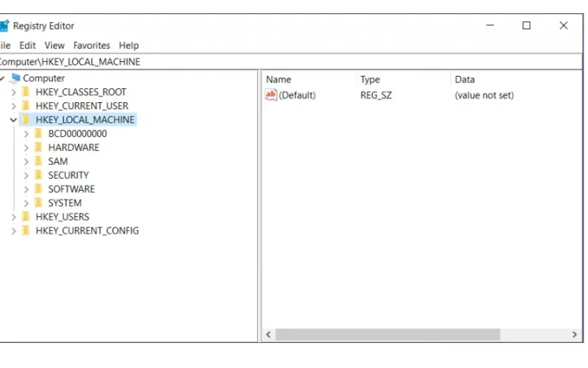Viewport: 588px width, 368px height.
Task: Click the (value not set) data cell
Action: (484, 96)
